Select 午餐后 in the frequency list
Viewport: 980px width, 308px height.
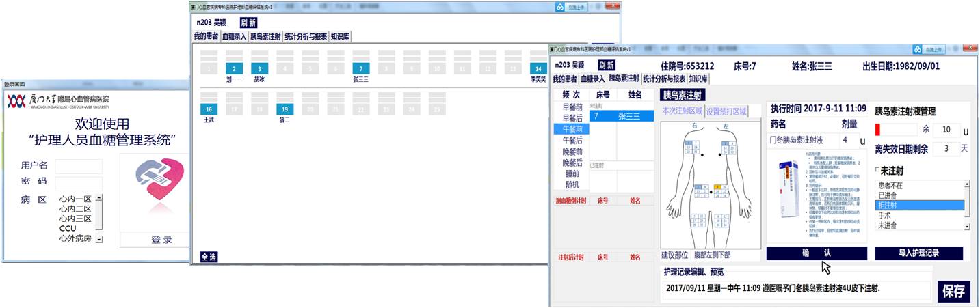click(572, 140)
